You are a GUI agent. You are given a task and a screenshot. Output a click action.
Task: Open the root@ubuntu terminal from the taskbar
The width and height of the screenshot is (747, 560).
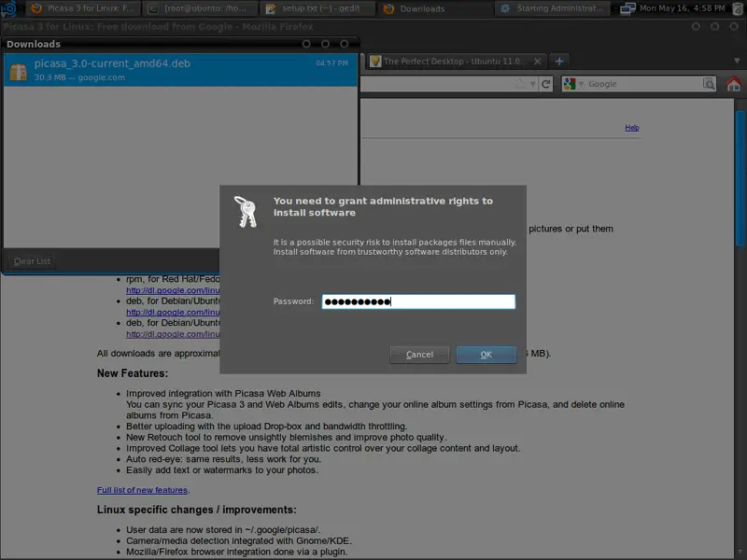coord(199,8)
